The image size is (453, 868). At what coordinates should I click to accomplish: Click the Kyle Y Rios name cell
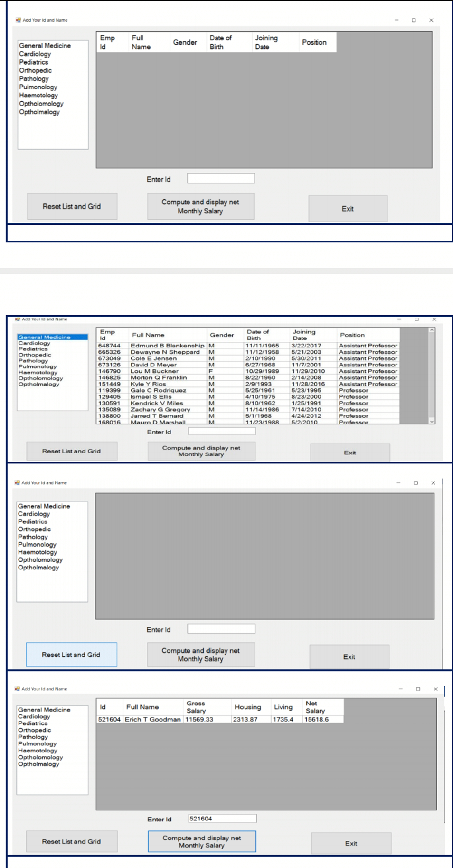pyautogui.click(x=168, y=384)
